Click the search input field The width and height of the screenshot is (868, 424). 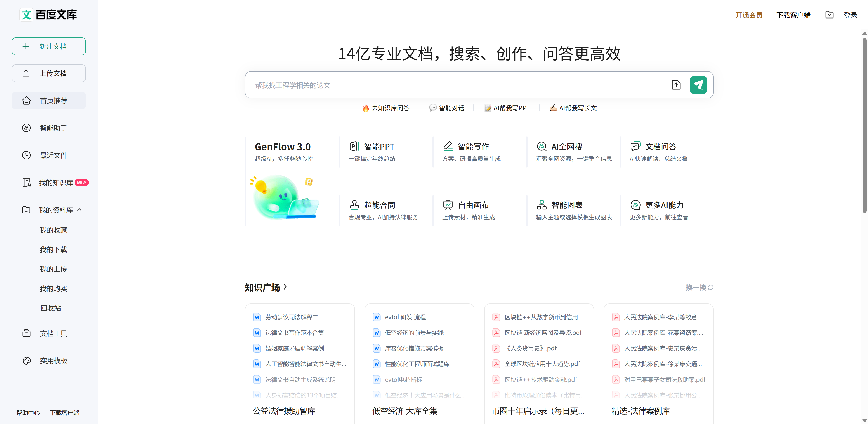pyautogui.click(x=455, y=85)
